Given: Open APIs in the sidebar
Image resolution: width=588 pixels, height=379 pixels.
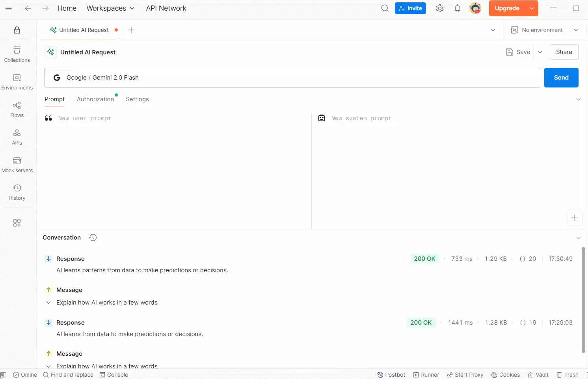Looking at the screenshot, I should (x=17, y=137).
